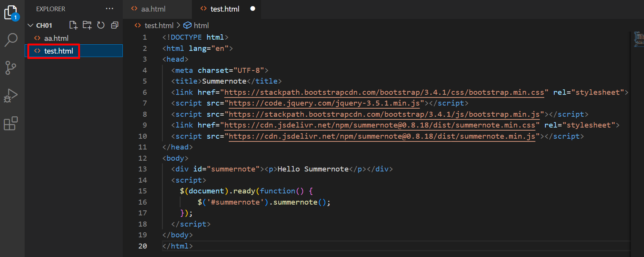Click the New File icon in CH01
Image resolution: width=644 pixels, height=257 pixels.
pos(73,25)
